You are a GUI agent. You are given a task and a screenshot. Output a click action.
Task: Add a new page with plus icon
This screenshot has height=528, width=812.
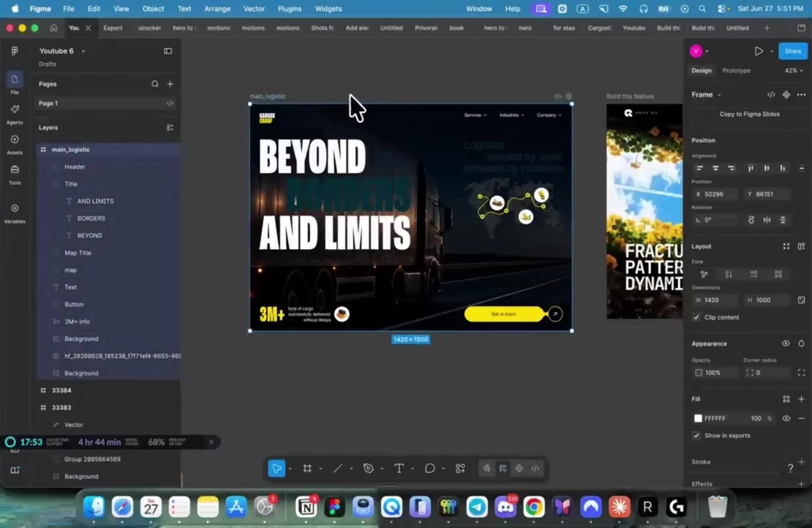point(170,84)
